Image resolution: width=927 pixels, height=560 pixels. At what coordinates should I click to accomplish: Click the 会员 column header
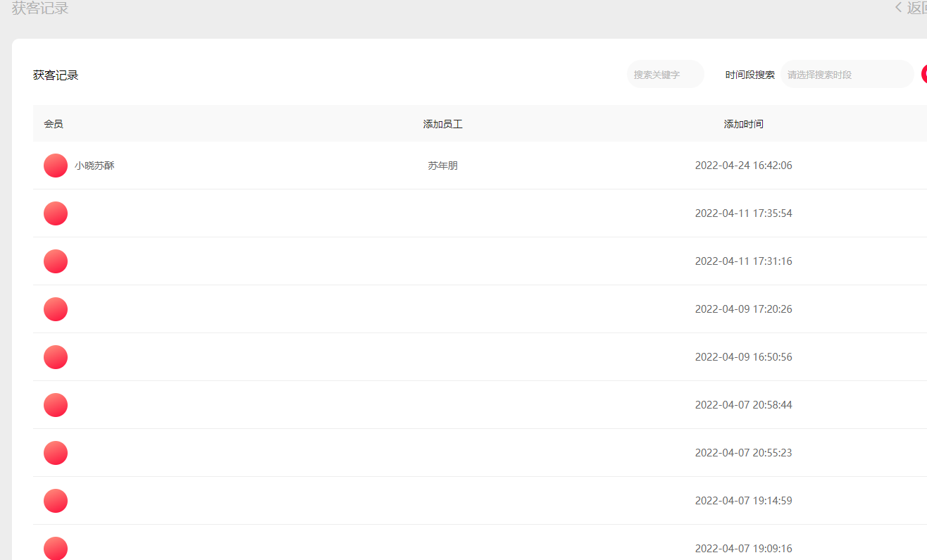54,124
